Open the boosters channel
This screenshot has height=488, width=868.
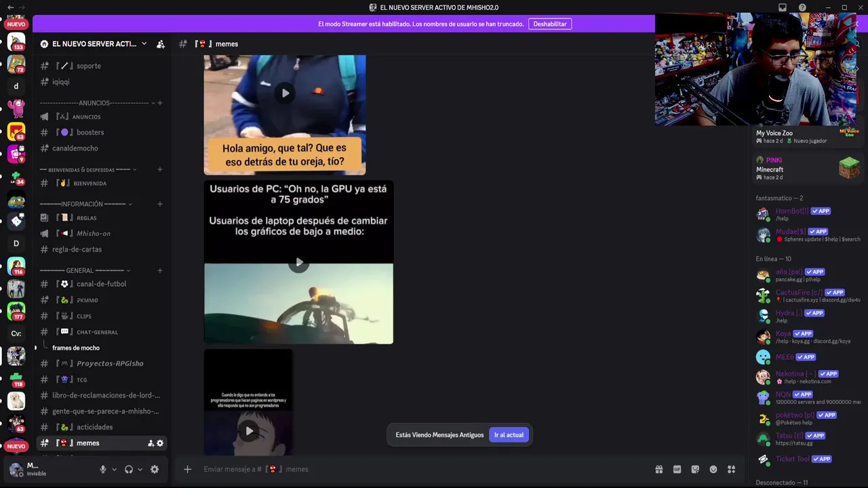coord(101,132)
